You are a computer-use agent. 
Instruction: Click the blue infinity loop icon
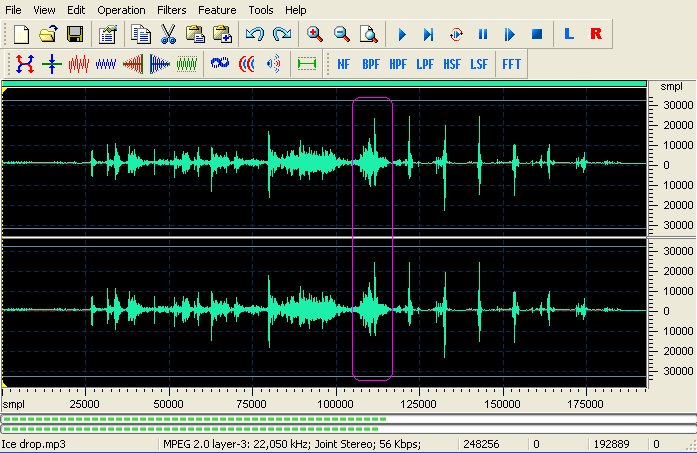tap(219, 64)
